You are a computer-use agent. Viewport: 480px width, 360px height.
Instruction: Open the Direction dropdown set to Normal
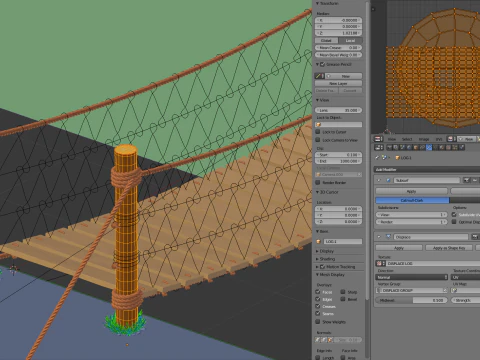[412, 277]
